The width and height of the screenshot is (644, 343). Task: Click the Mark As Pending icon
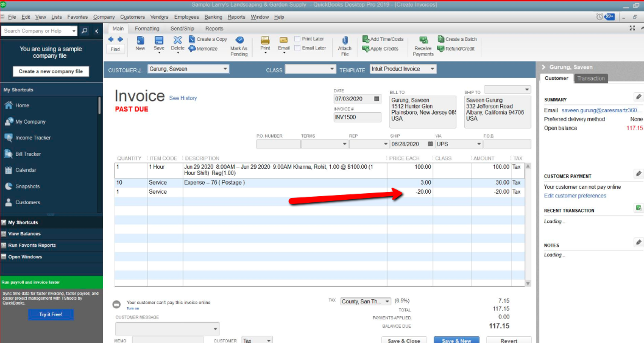[x=239, y=40]
